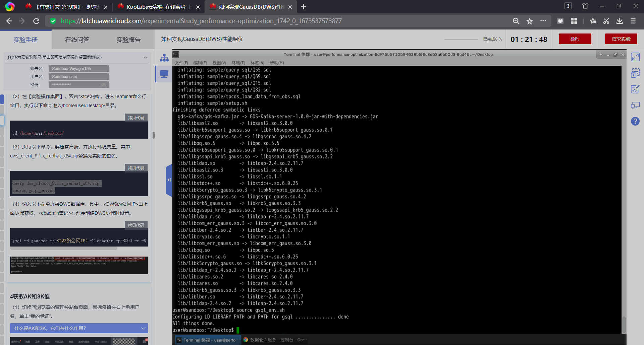Click the shield extension icon in the browser toolbar
The height and width of the screenshot is (345, 644).
(x=560, y=21)
